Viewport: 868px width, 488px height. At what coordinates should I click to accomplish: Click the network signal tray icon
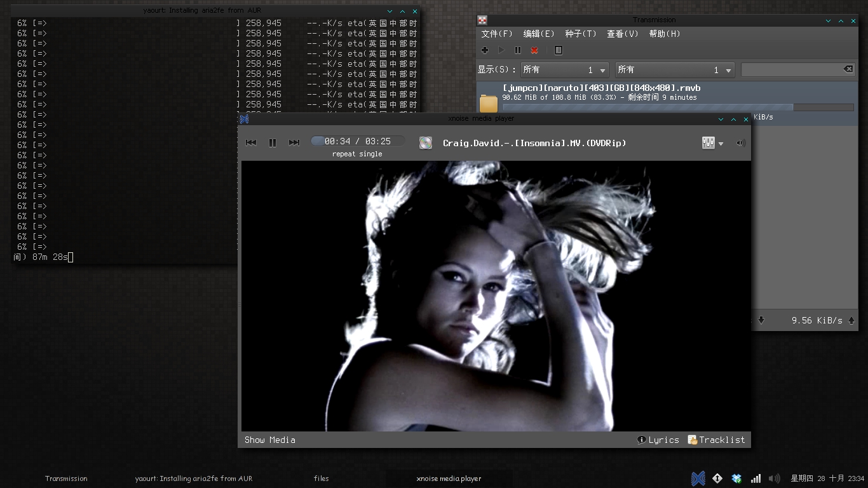(x=756, y=478)
